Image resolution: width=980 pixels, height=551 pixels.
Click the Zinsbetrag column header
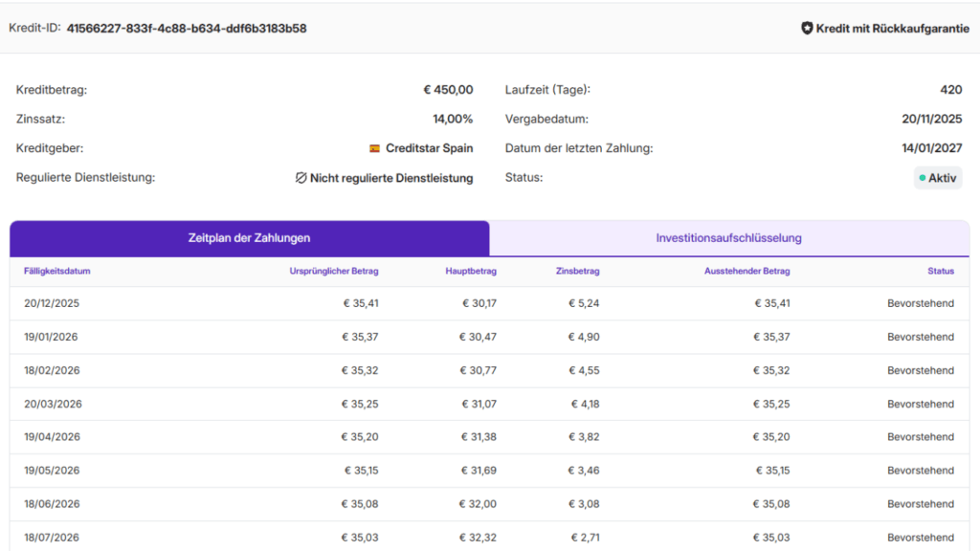point(577,271)
